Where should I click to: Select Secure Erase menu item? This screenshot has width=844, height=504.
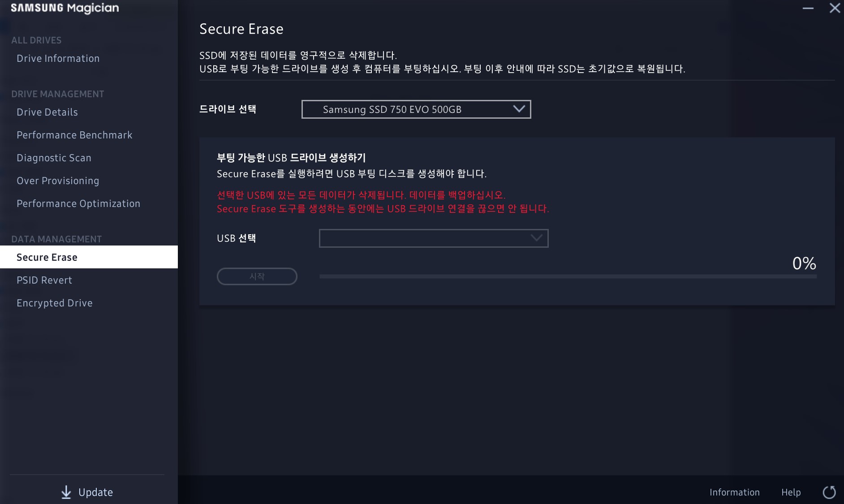[x=89, y=257]
